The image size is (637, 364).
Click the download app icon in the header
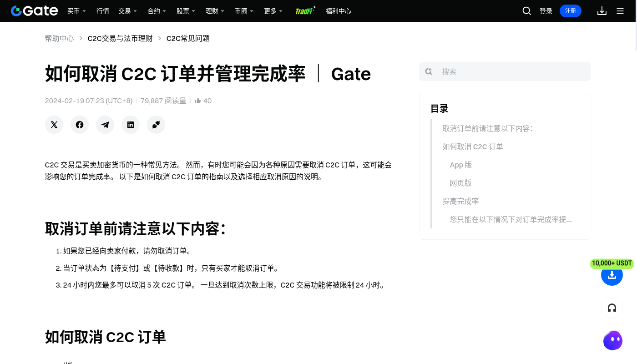602,11
